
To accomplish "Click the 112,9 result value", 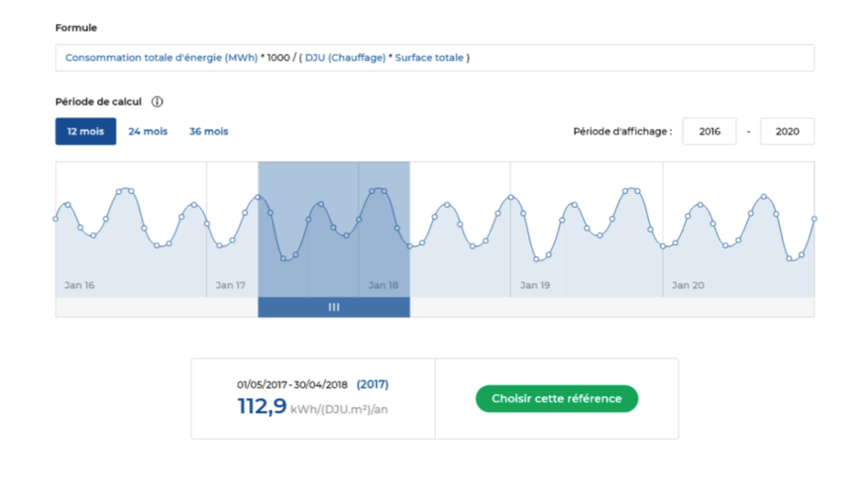I will coord(262,406).
